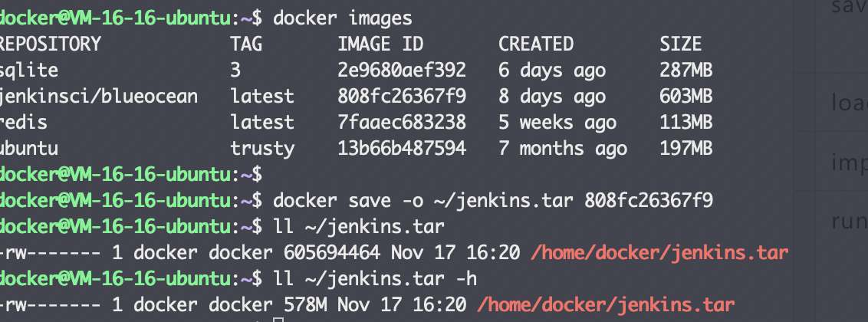Select the IMAGE ID column header
This screenshot has width=868, height=322.
coord(380,44)
